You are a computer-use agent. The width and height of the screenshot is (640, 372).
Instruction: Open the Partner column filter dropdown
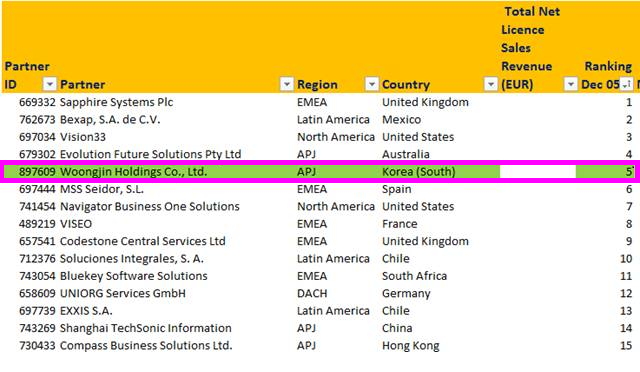pyautogui.click(x=287, y=85)
